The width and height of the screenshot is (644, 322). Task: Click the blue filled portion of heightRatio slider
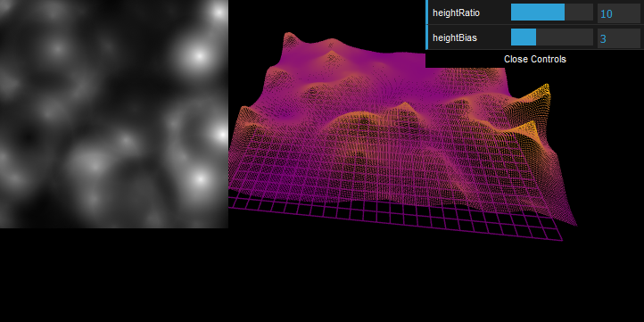(x=538, y=12)
